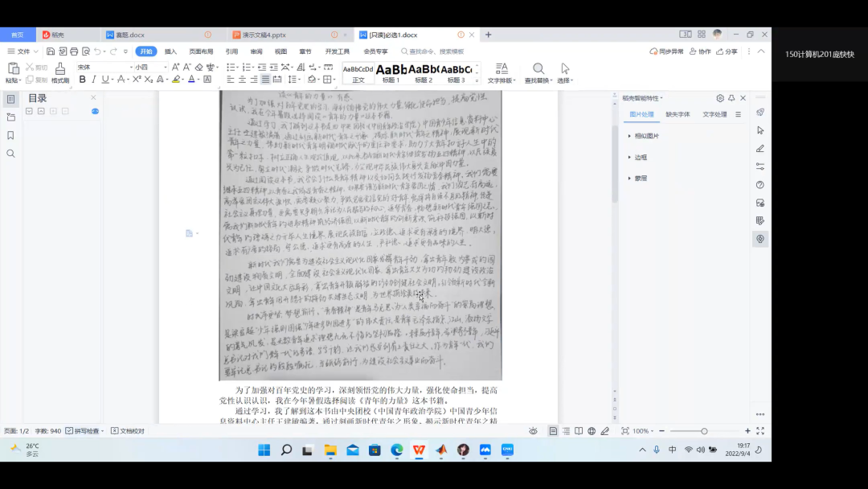Click the eye protection mode icon in status bar
The height and width of the screenshot is (489, 868).
pyautogui.click(x=533, y=431)
